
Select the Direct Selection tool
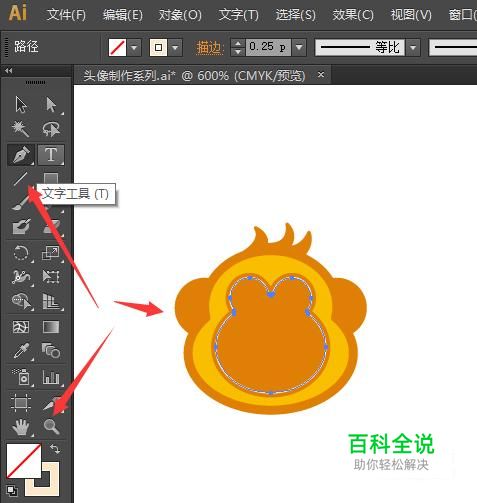pos(51,105)
